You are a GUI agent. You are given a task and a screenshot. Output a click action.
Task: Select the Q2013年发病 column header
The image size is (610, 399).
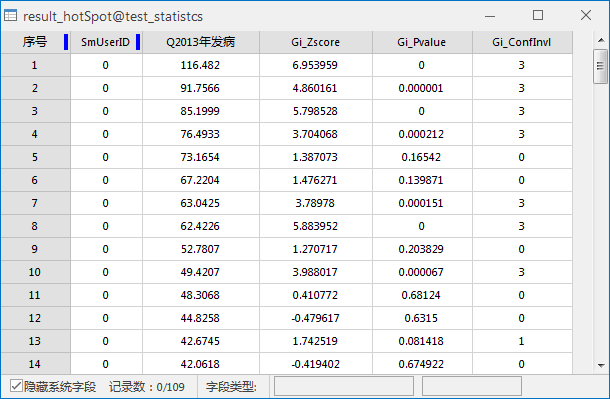[201, 42]
